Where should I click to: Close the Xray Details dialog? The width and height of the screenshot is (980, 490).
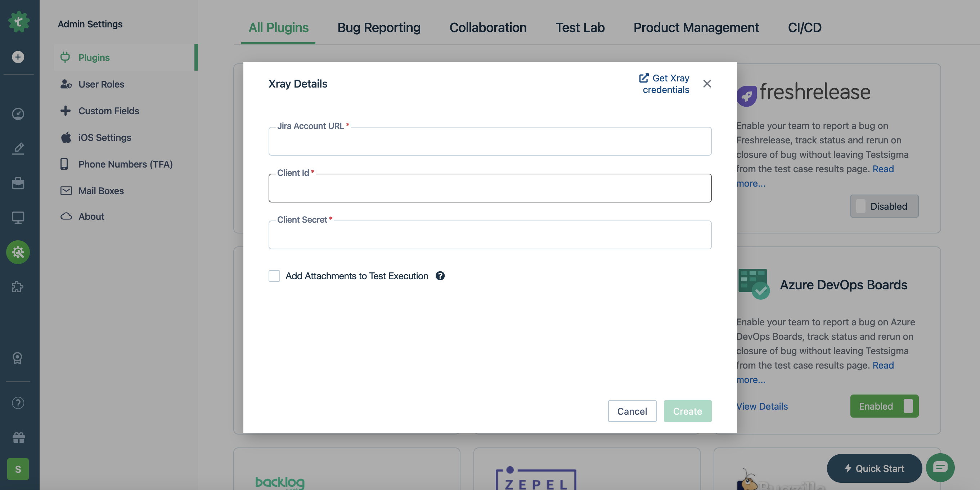[x=707, y=83]
